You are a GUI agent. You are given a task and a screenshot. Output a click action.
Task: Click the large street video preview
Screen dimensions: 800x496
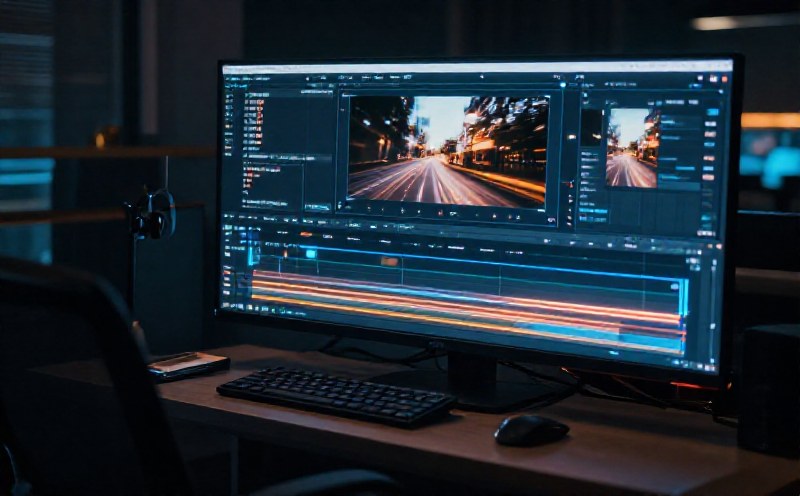(x=447, y=151)
